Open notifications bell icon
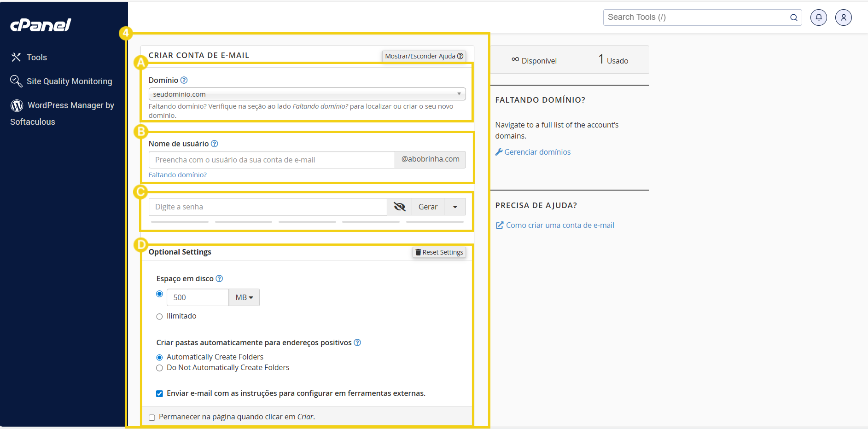The image size is (868, 429). click(819, 17)
